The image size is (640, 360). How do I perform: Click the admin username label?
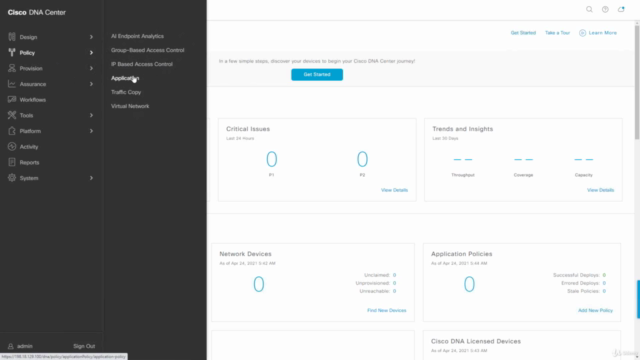pyautogui.click(x=24, y=346)
